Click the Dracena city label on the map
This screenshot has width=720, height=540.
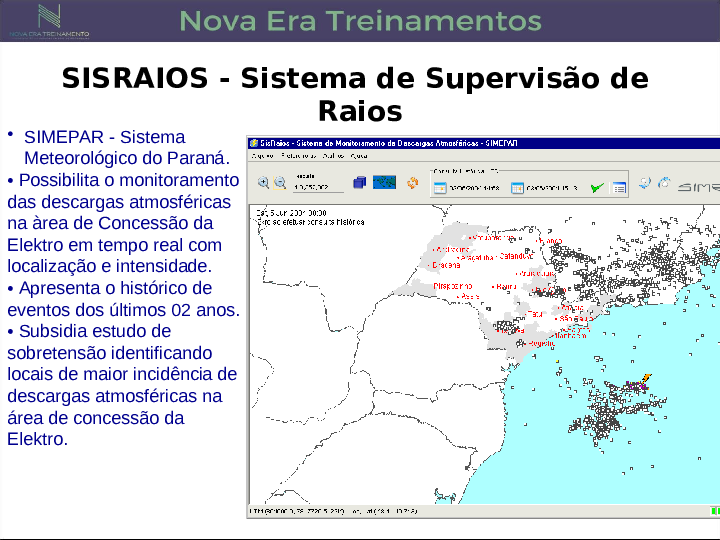(x=446, y=265)
